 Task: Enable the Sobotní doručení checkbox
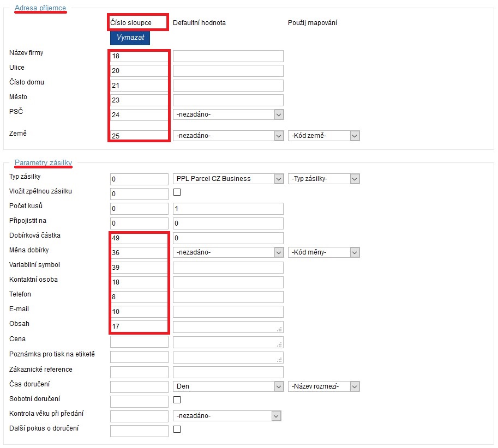coord(177,400)
